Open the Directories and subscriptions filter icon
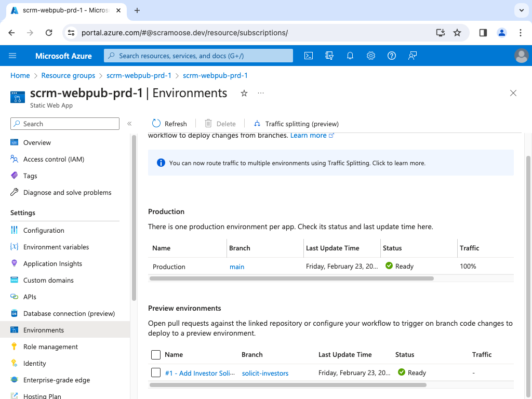This screenshot has height=399, width=532. coord(329,56)
